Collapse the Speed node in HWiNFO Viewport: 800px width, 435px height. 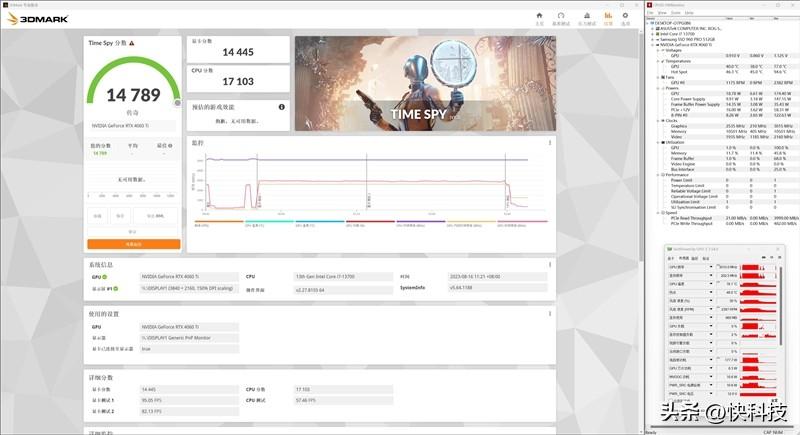(x=658, y=213)
